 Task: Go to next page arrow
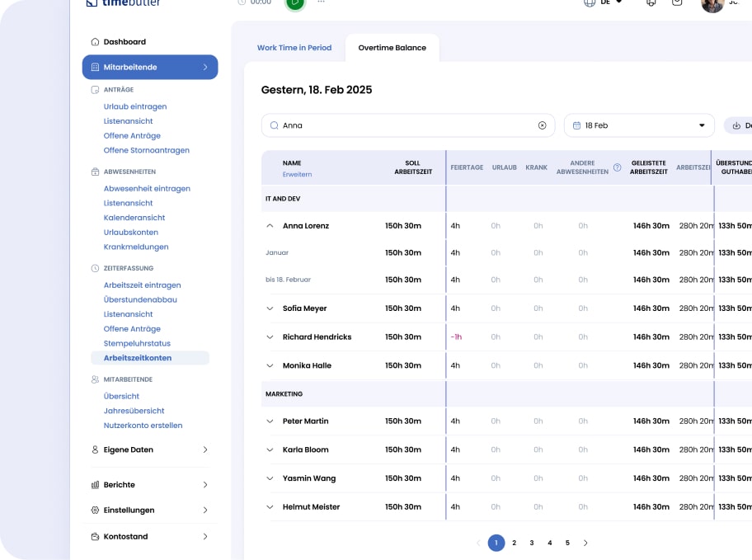click(x=585, y=543)
